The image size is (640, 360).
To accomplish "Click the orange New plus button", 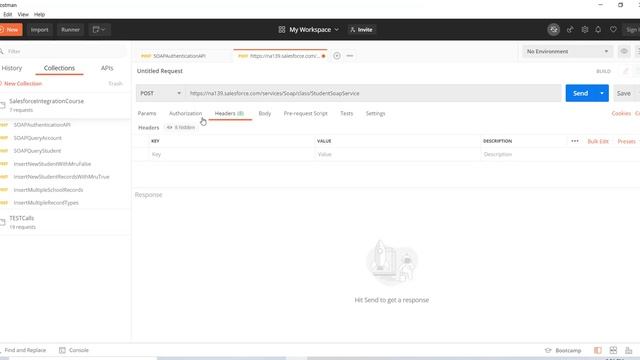I will click(x=10, y=29).
